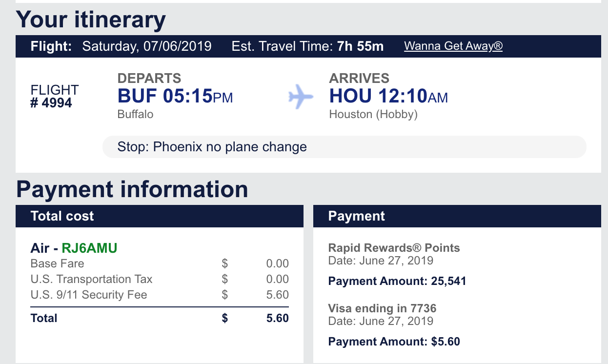Click the HOU 12:10AM arrival time
Image resolution: width=608 pixels, height=364 pixels.
point(388,96)
